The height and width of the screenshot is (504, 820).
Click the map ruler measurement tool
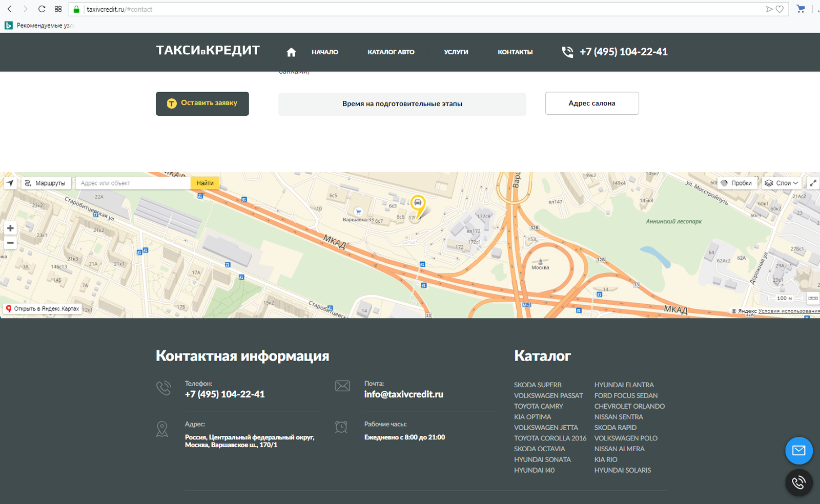(x=813, y=298)
